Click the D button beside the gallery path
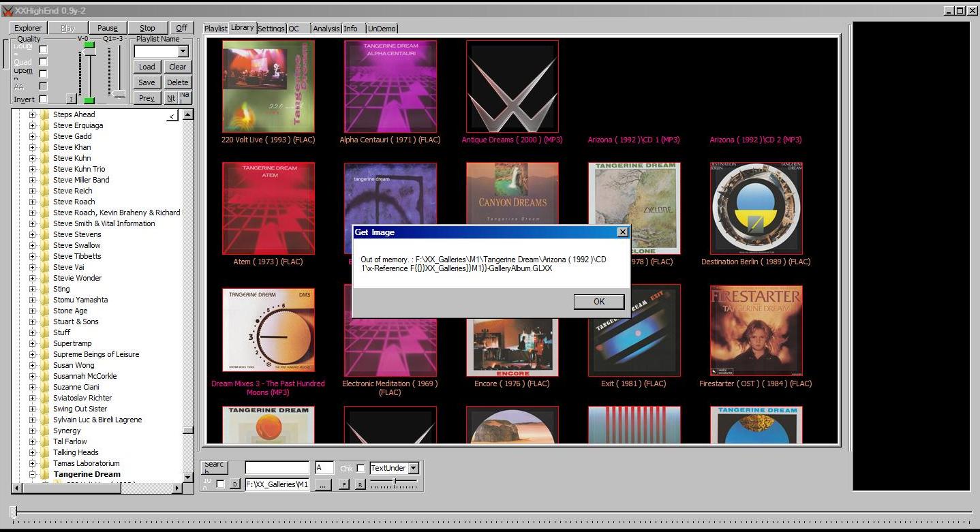 [234, 484]
